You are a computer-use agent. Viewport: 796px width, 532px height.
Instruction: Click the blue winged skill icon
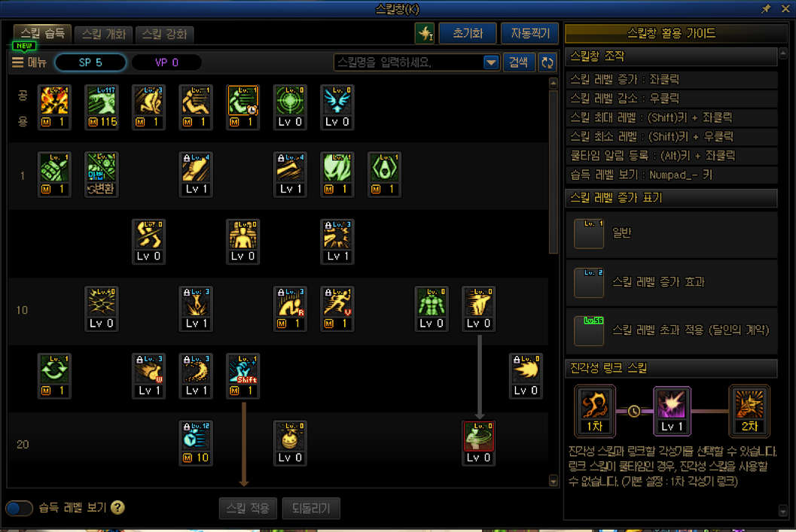[x=337, y=107]
